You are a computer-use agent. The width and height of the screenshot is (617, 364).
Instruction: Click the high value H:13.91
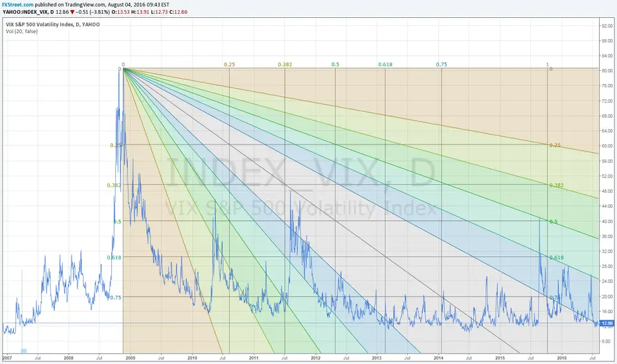click(x=139, y=12)
